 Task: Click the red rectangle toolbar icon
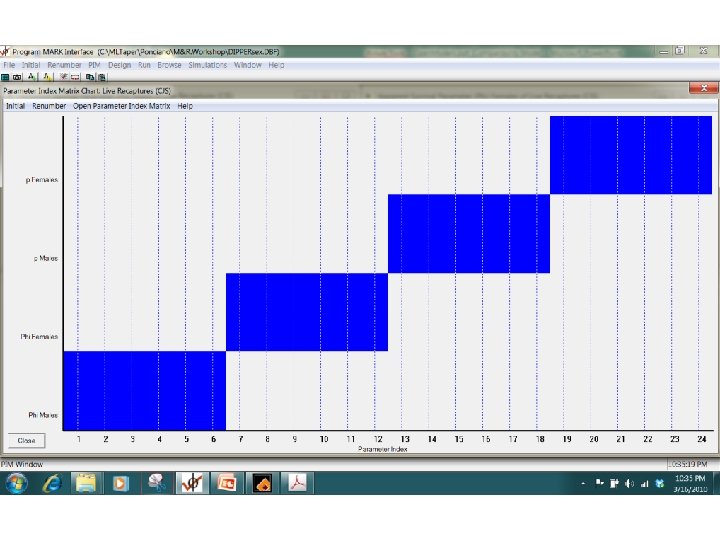(75, 77)
